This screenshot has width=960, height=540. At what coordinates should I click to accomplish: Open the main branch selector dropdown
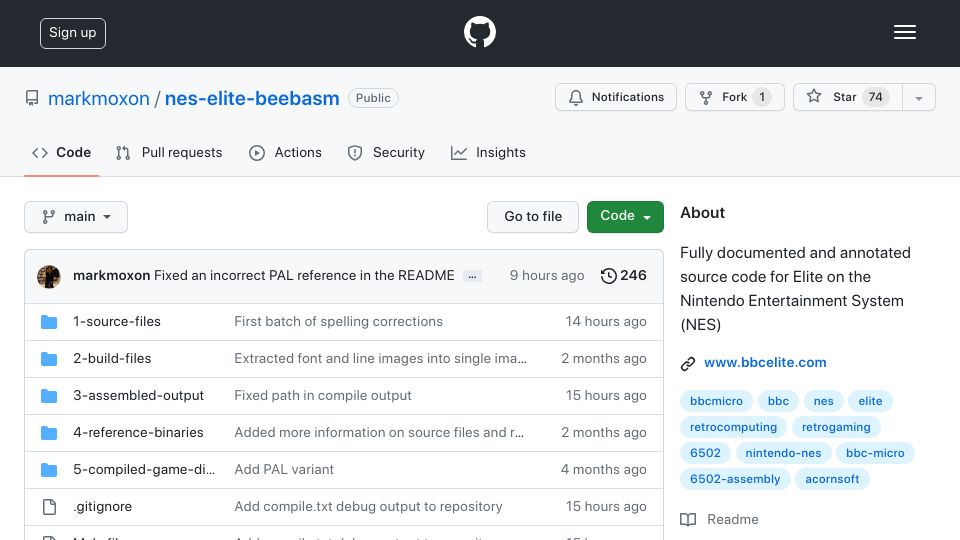[76, 217]
